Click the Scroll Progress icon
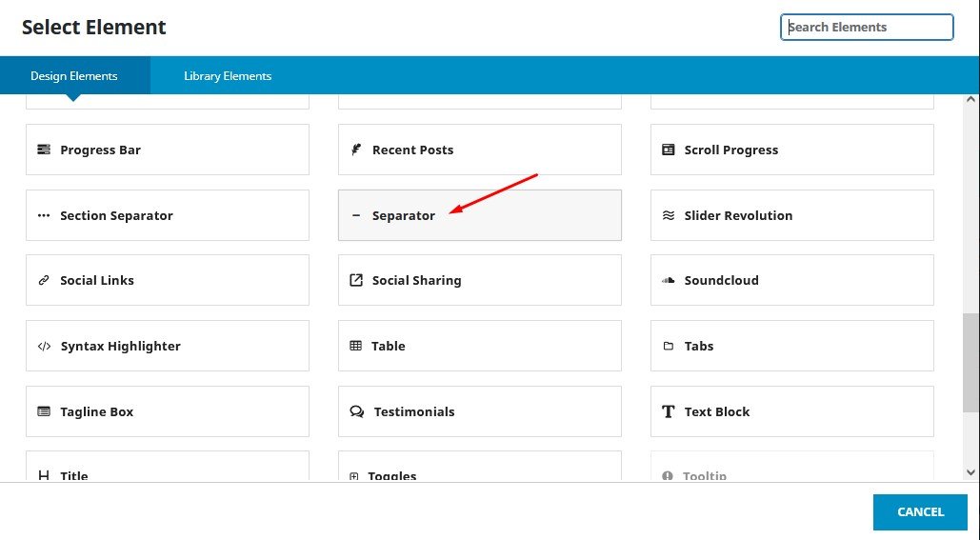The image size is (980, 540). pyautogui.click(x=668, y=150)
